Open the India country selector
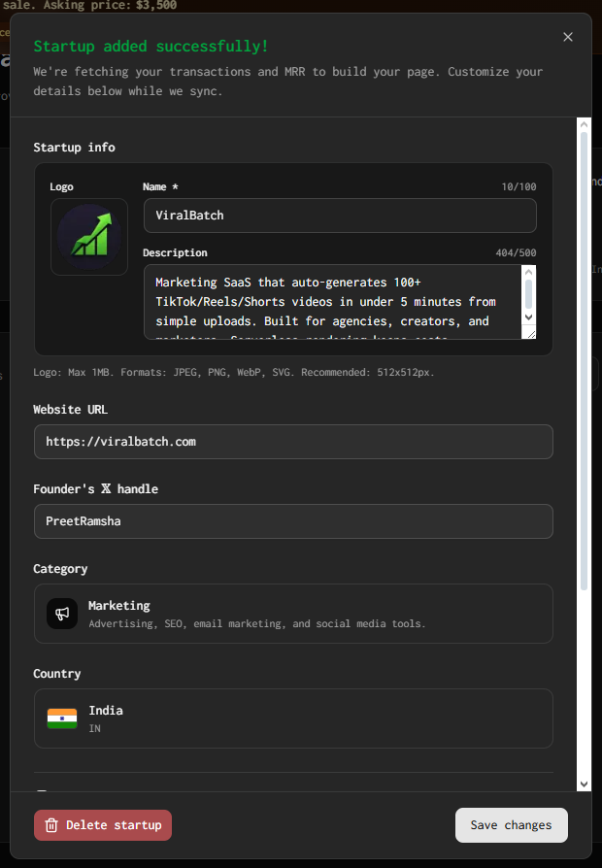Viewport: 602px width, 868px height. pyautogui.click(x=293, y=718)
